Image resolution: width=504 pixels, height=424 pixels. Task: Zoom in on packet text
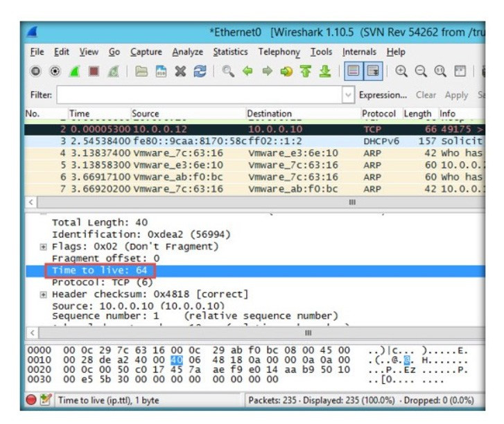[x=401, y=71]
